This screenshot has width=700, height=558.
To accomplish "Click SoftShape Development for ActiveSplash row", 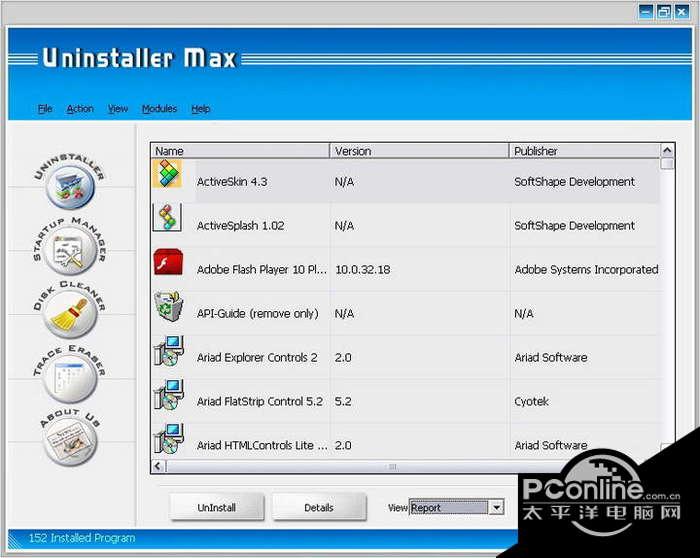I will (574, 225).
